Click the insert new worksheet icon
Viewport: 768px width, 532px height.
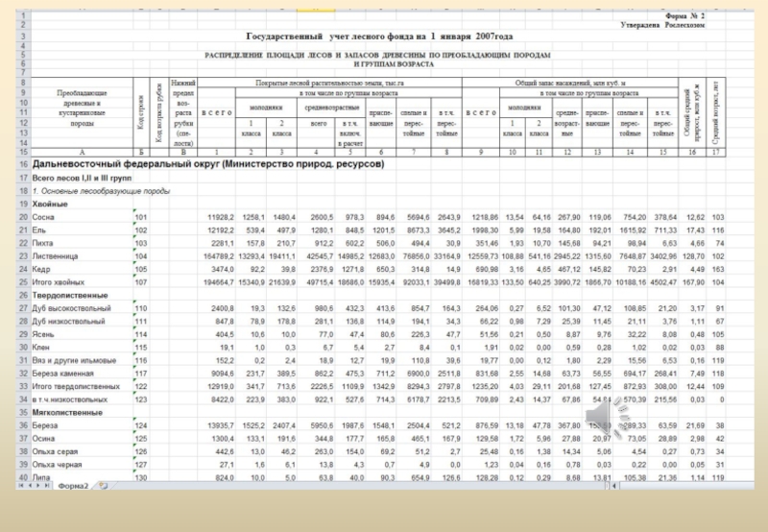pyautogui.click(x=103, y=486)
